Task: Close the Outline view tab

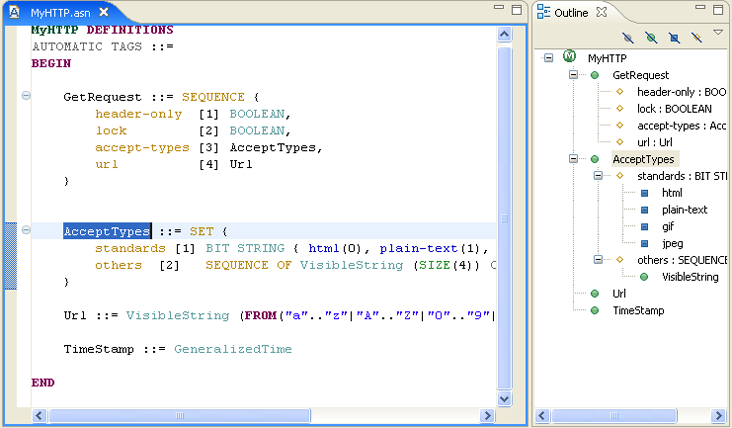Action: click(602, 12)
